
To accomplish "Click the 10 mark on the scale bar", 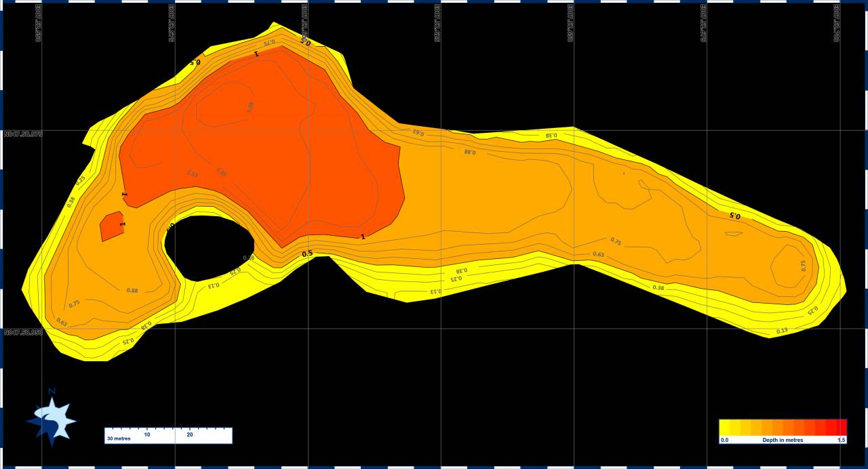I will [147, 434].
